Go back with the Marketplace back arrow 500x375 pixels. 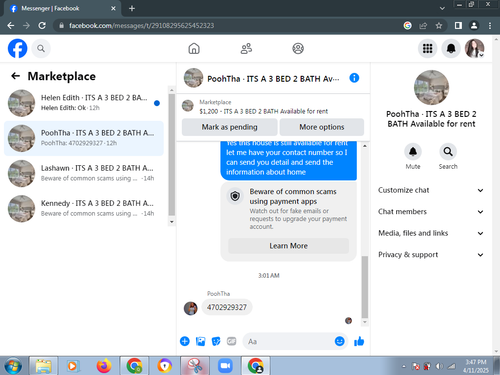pos(15,76)
